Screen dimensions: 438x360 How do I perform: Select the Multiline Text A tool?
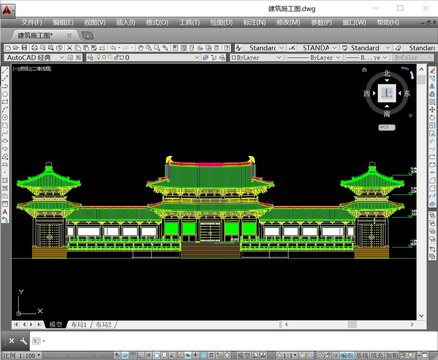[x=5, y=212]
